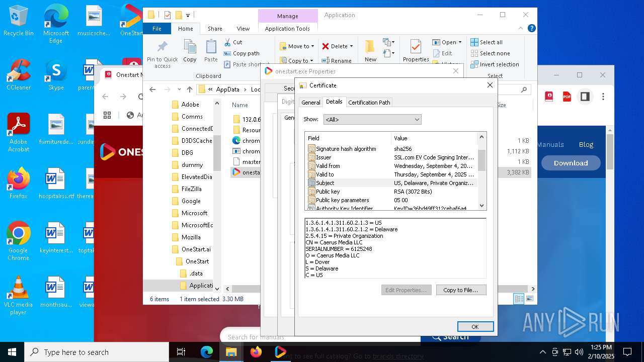Click the Windows taskbar search box

point(97,352)
